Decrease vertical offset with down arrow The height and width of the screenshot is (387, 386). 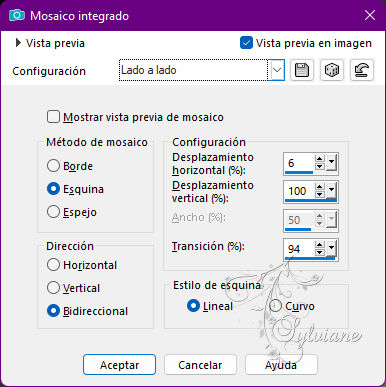[320, 194]
